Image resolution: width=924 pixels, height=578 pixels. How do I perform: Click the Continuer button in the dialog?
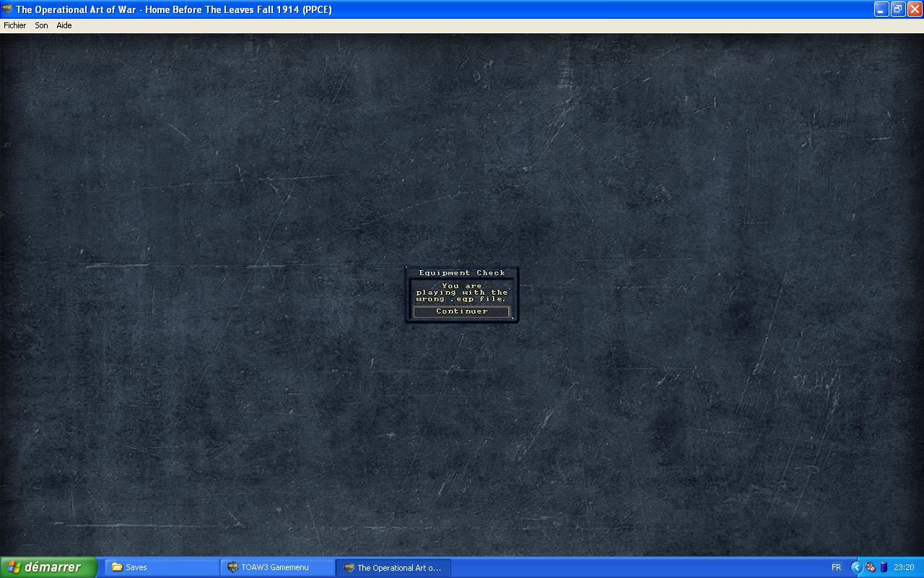[x=461, y=311]
